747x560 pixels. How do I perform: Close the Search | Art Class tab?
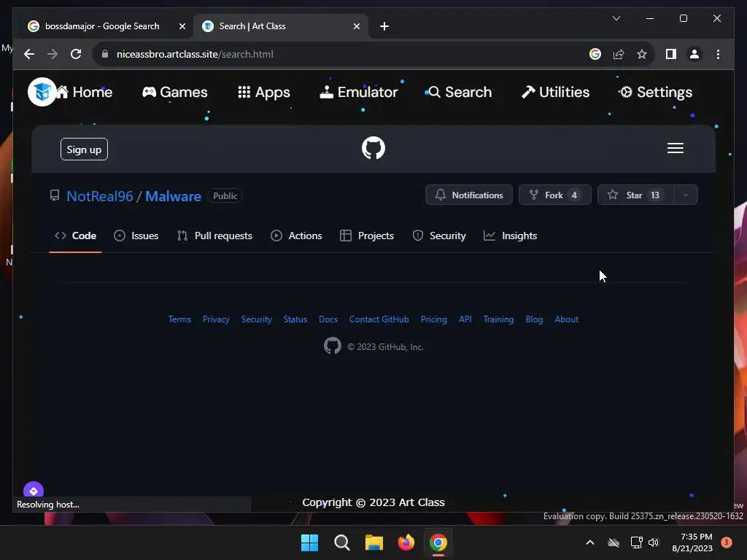click(x=356, y=26)
